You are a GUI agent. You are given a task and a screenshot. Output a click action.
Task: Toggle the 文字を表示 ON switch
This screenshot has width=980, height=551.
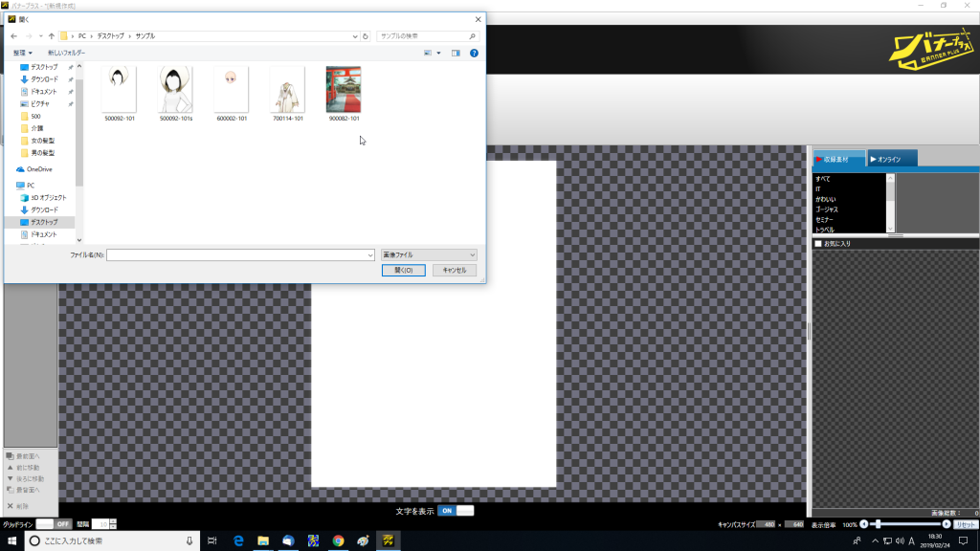tap(456, 511)
